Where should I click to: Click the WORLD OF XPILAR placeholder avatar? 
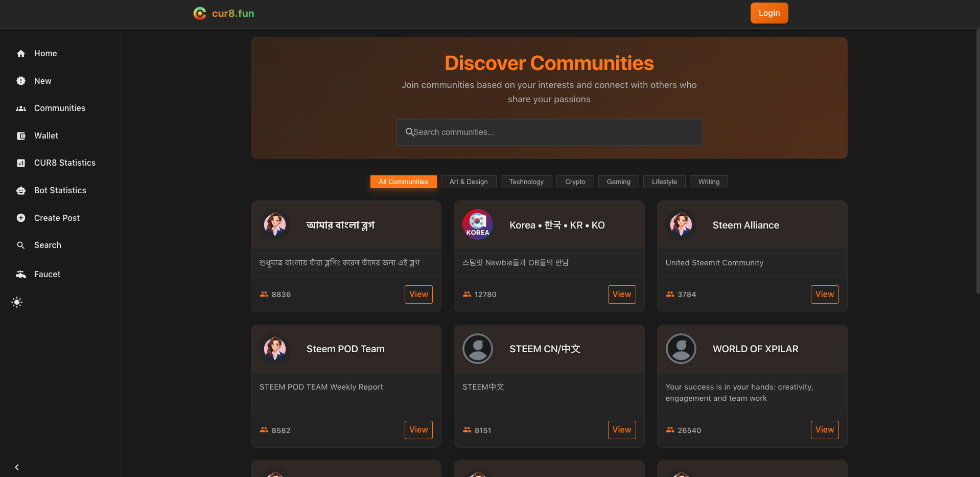point(681,349)
